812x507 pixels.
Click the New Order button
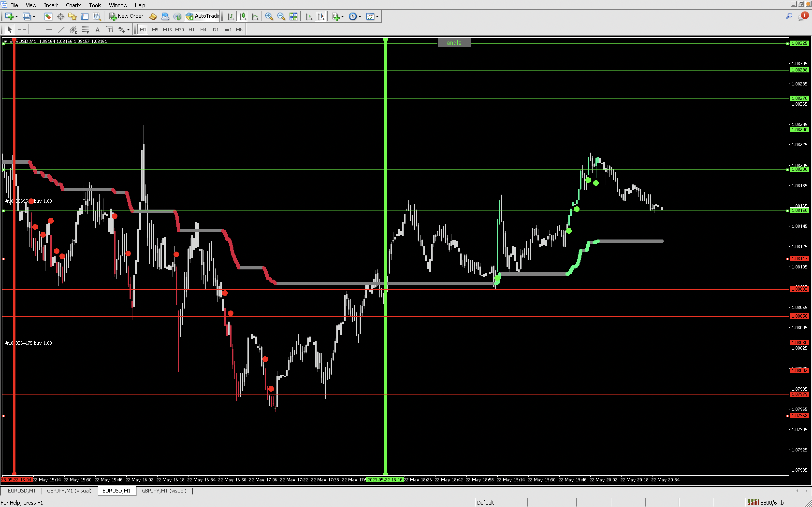point(126,16)
